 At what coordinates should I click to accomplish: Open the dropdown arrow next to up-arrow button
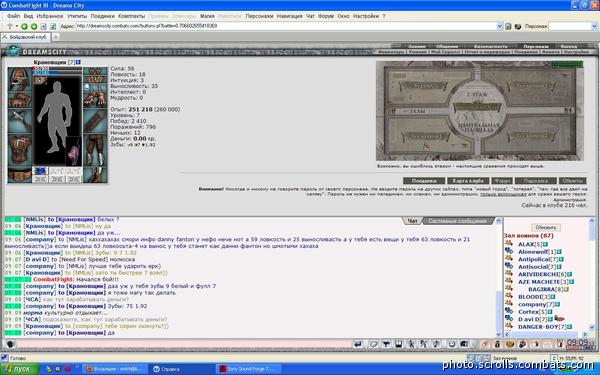tap(17, 26)
